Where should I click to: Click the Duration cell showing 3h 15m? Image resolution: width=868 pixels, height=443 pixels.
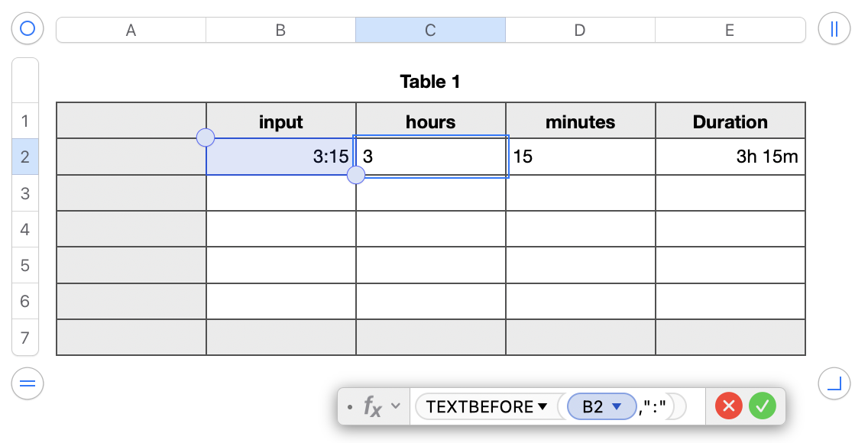click(730, 157)
